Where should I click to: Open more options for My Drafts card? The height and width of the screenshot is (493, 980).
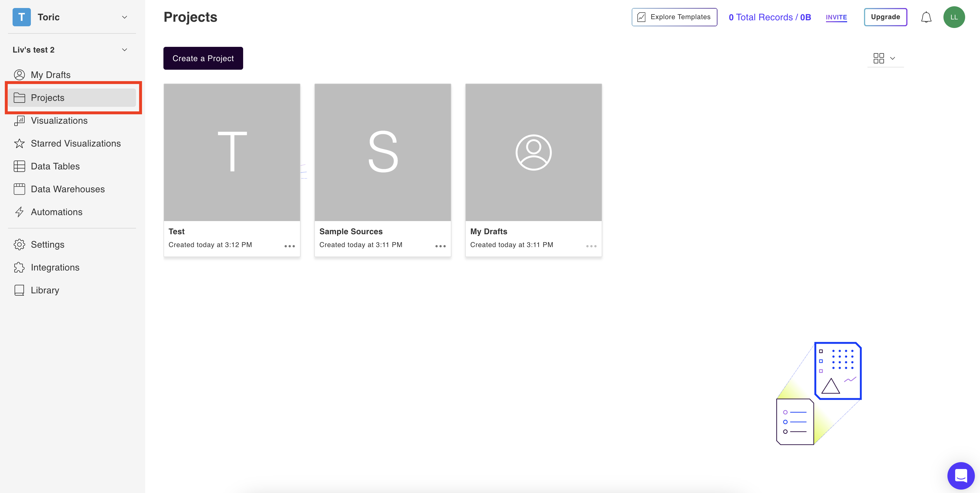591,246
